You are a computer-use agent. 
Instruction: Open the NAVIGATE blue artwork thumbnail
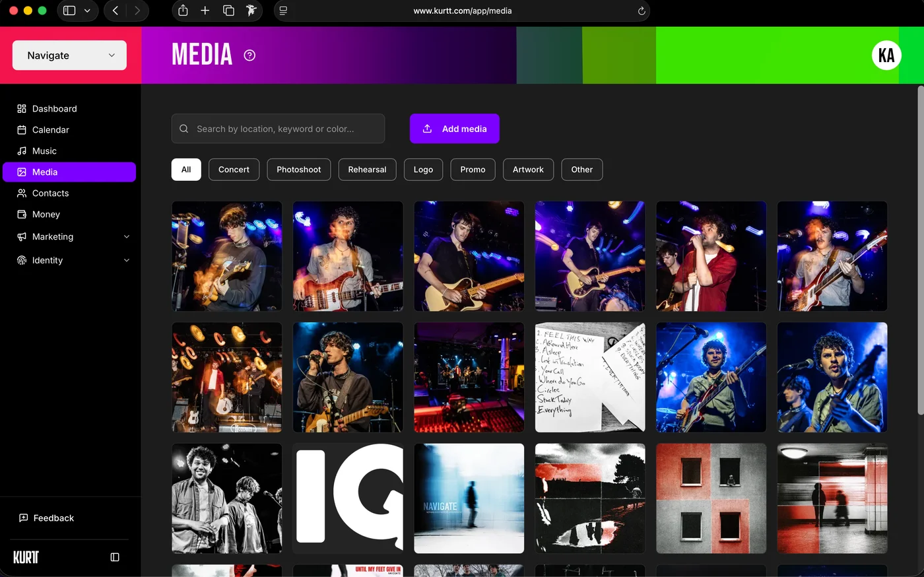[x=469, y=498]
